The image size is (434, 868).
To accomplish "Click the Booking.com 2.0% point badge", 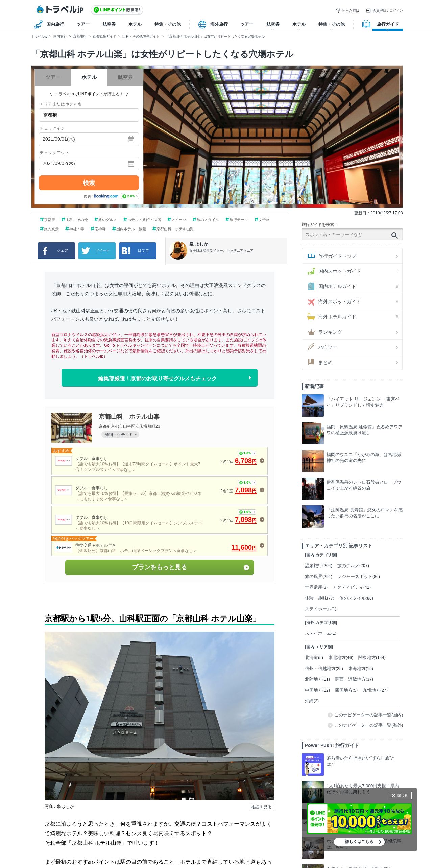I will coord(130,196).
